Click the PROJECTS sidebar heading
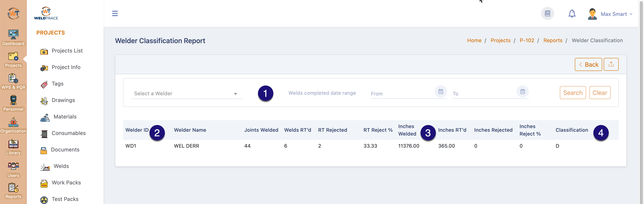Image resolution: width=644 pixels, height=204 pixels. [50, 33]
